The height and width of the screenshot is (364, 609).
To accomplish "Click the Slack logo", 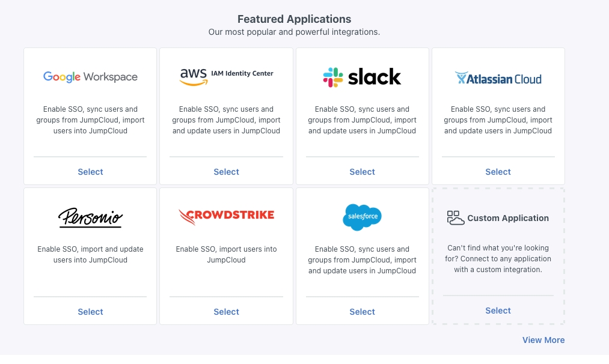I will (x=362, y=77).
